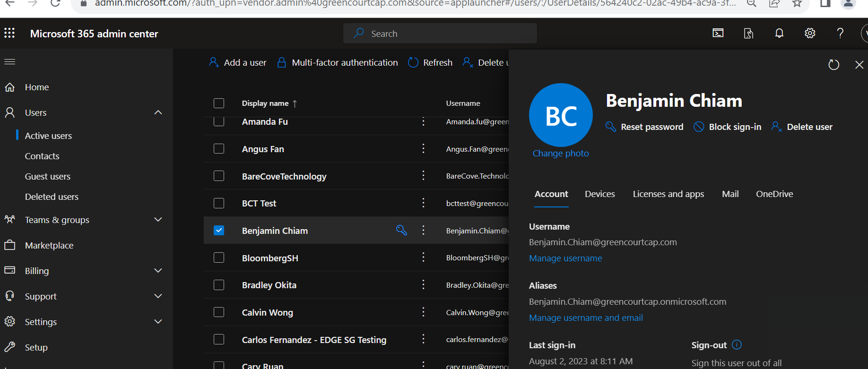Check the Calvin Wong checkbox
The image size is (868, 369).
click(x=219, y=312)
